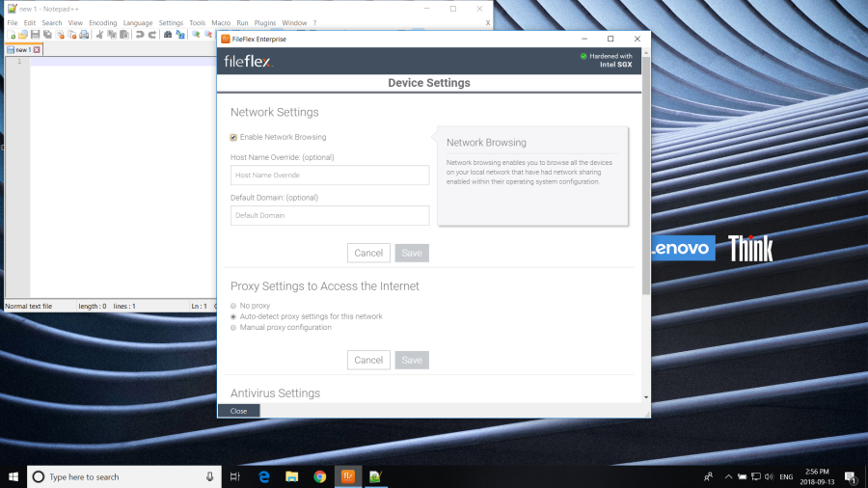Image resolution: width=868 pixels, height=488 pixels.
Task: Click the Save All icon in Notepad++ toolbar
Action: pos(47,35)
